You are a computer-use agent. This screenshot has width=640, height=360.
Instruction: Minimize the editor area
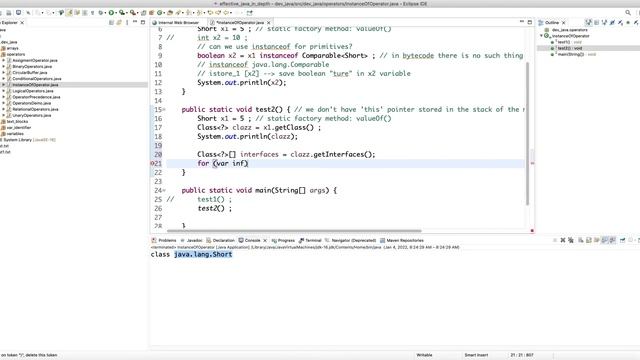[x=522, y=22]
